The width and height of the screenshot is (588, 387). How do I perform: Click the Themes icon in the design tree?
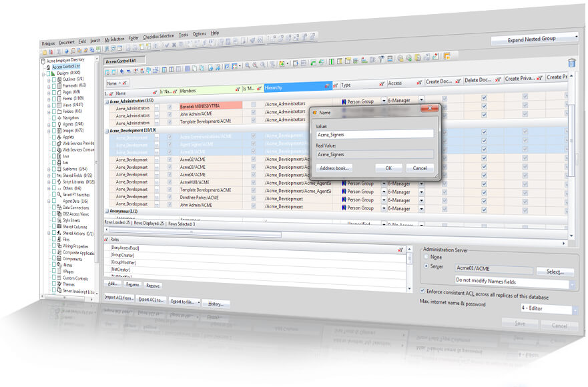point(59,284)
